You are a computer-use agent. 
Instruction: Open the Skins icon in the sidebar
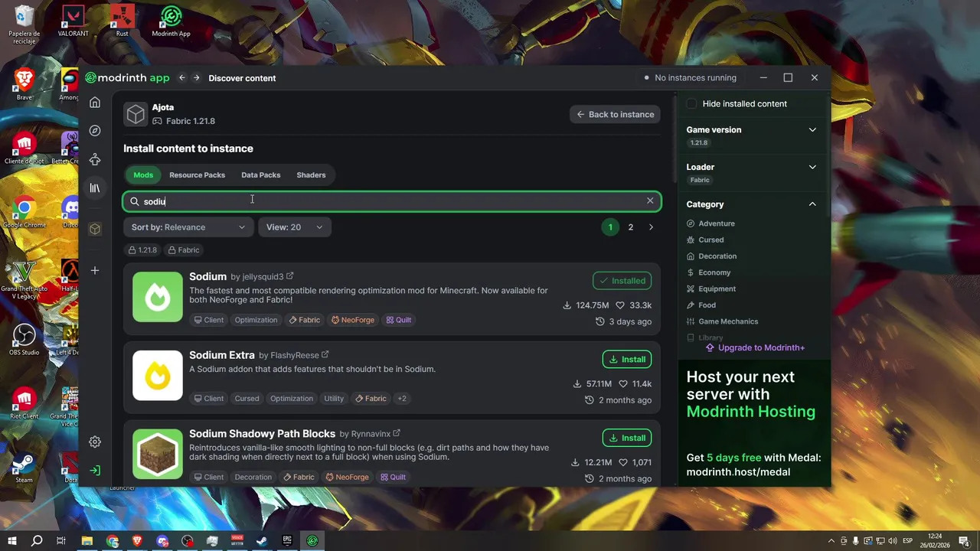(x=95, y=159)
